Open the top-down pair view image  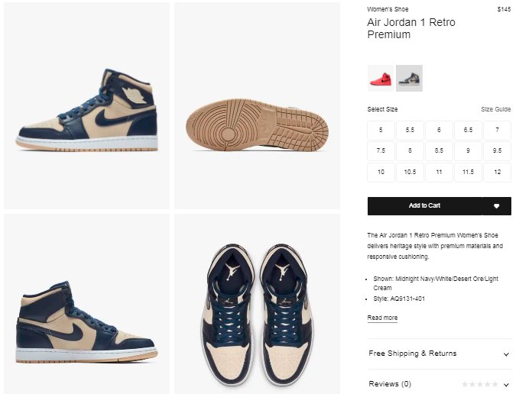click(257, 304)
